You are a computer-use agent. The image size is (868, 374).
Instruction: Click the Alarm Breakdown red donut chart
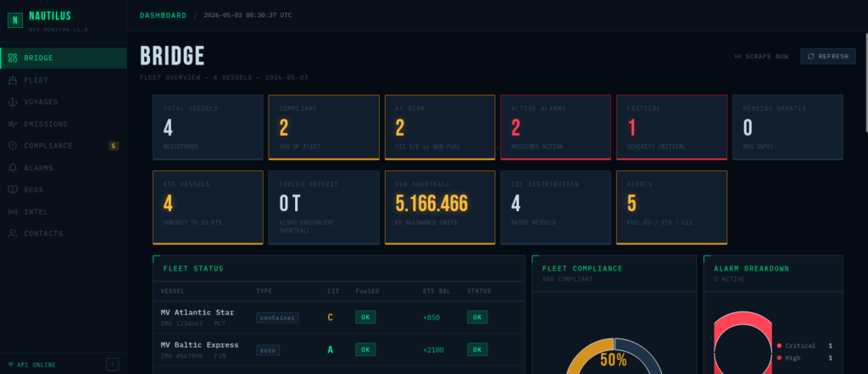pyautogui.click(x=743, y=343)
